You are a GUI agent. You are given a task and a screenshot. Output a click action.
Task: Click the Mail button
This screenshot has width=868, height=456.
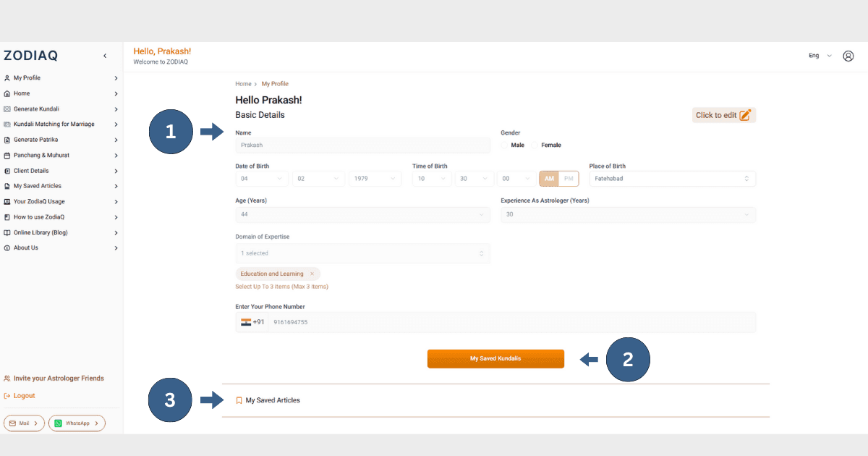(24, 423)
